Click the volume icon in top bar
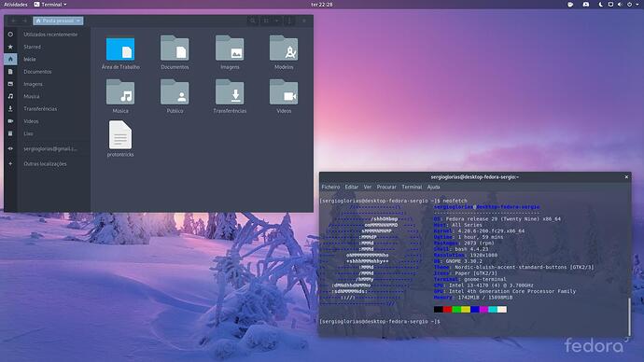Screen dimensions: 644x362 (x=620, y=5)
